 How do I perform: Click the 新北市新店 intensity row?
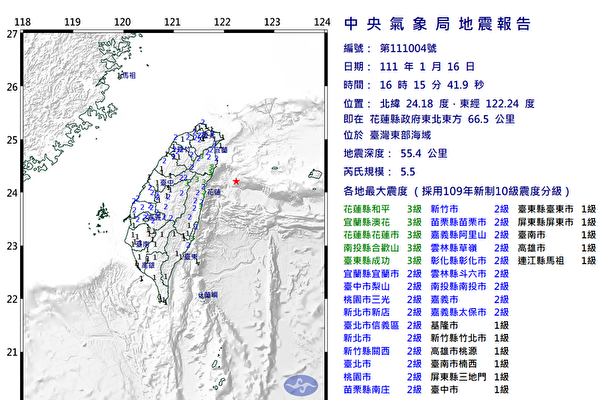[382, 312]
